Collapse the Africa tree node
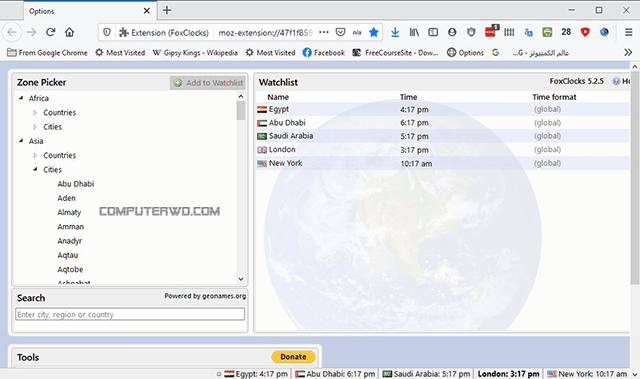The image size is (640, 379). [x=21, y=98]
